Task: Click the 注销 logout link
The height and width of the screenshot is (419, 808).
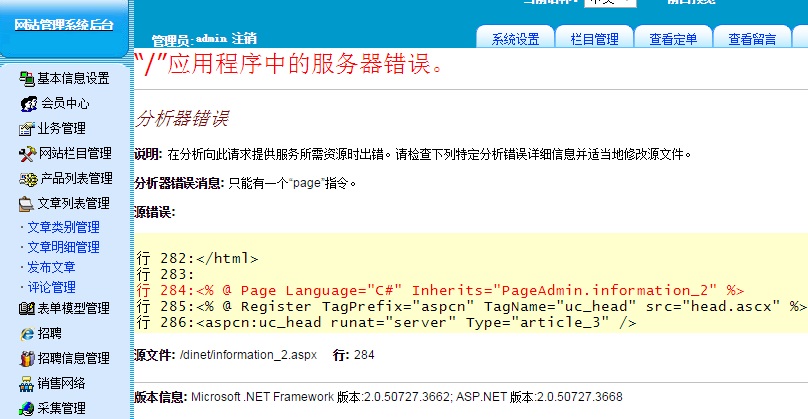Action: (244, 38)
